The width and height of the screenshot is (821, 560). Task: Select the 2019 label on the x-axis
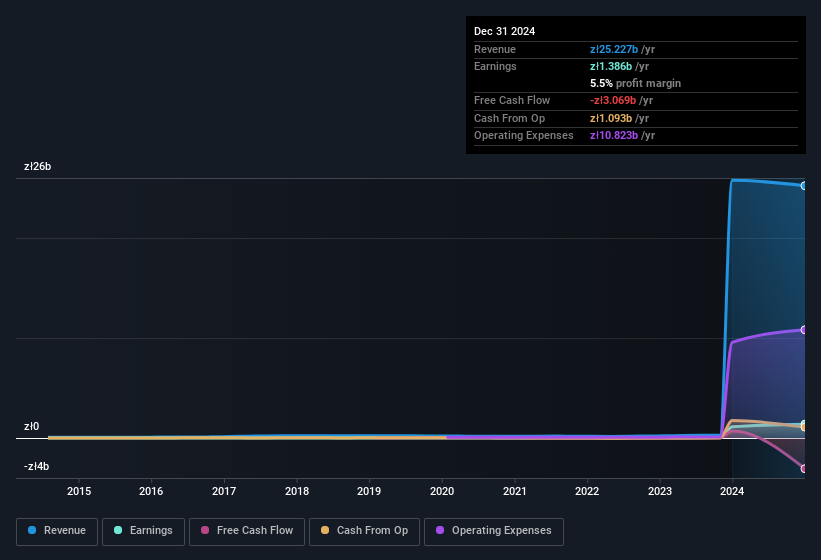(369, 491)
